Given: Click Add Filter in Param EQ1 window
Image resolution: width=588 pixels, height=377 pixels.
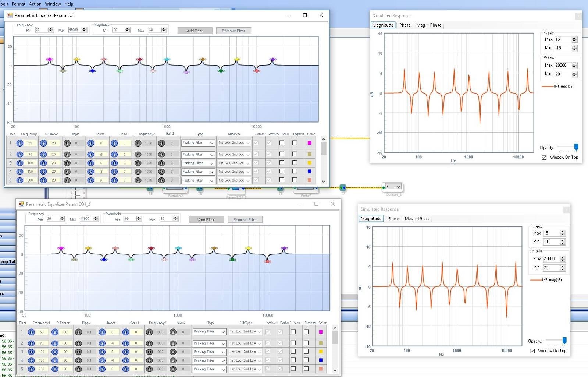Looking at the screenshot, I should point(195,31).
